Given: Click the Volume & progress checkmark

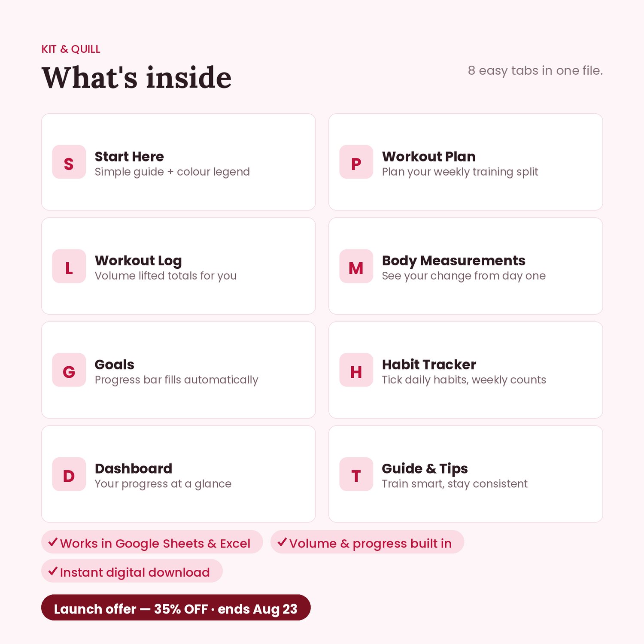Looking at the screenshot, I should [x=282, y=542].
